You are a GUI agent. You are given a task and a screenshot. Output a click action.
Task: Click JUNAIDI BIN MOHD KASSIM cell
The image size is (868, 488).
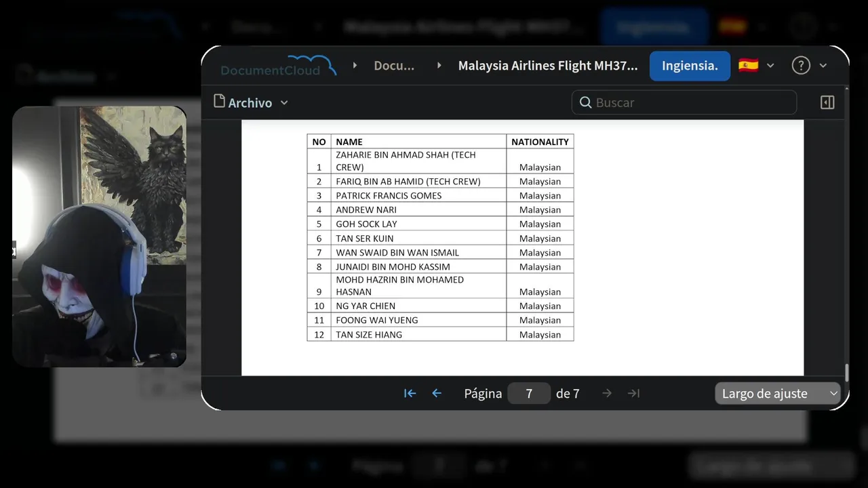[418, 266]
